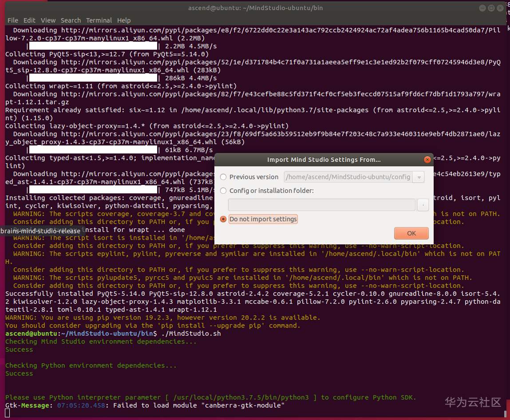Confirm the dialog with OK button

click(x=411, y=233)
